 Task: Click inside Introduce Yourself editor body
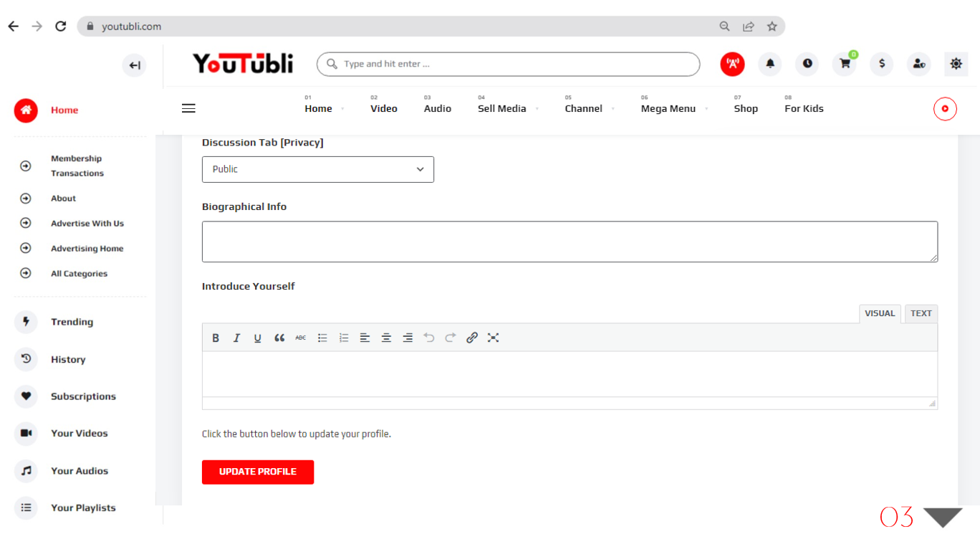click(570, 374)
